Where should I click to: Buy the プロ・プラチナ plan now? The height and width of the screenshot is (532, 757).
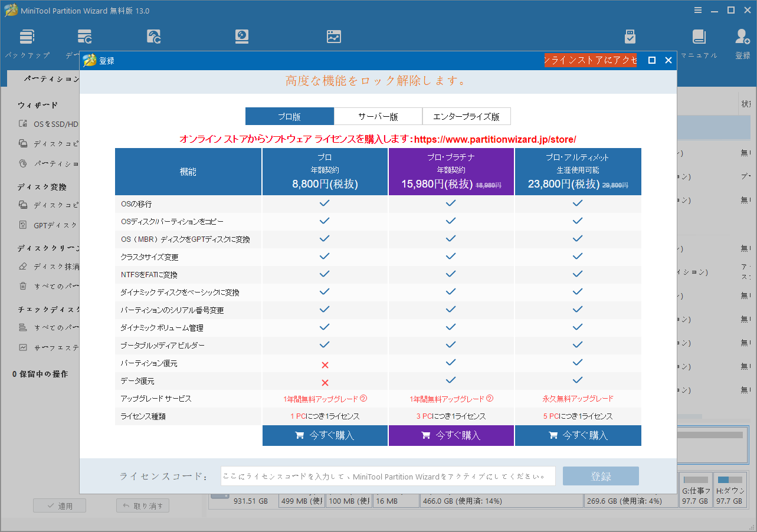coord(451,436)
